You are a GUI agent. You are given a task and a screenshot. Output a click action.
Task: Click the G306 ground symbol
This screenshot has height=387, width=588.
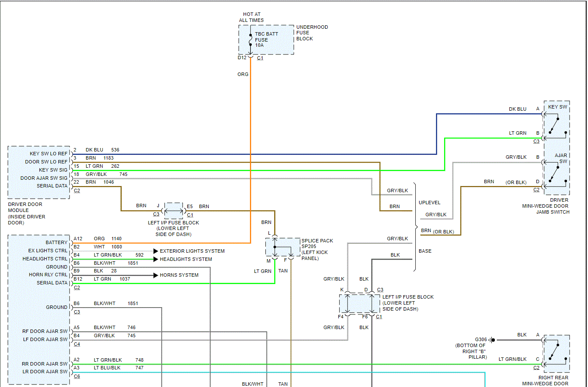tap(493, 340)
